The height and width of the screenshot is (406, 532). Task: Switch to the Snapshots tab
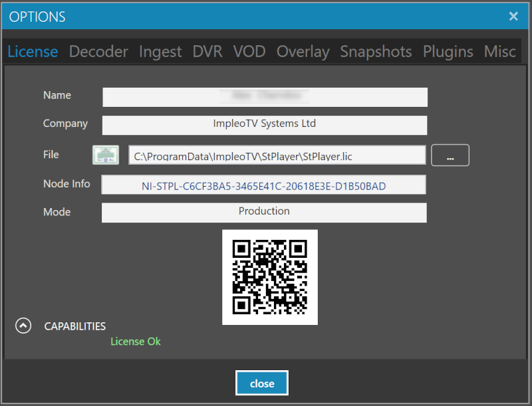376,51
